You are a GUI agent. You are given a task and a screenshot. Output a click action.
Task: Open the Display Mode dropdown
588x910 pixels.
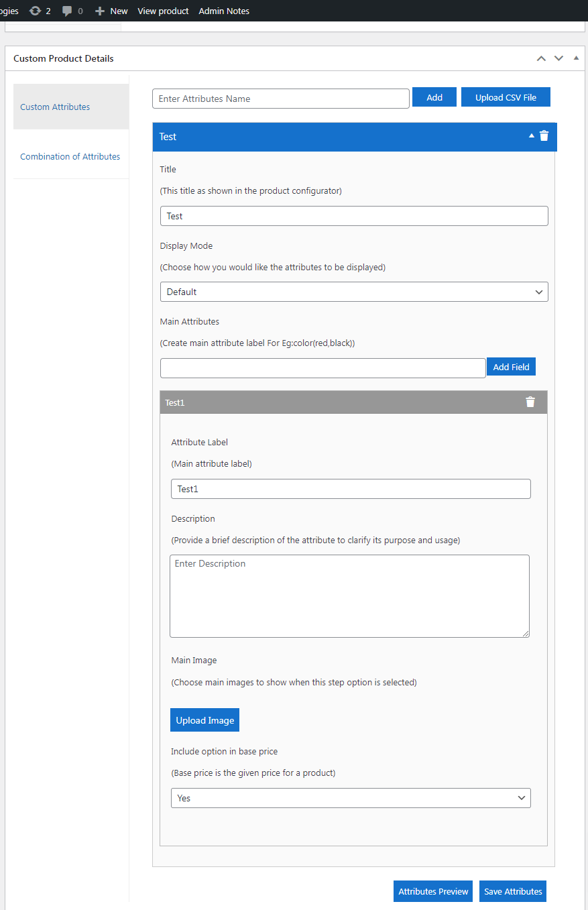[354, 292]
